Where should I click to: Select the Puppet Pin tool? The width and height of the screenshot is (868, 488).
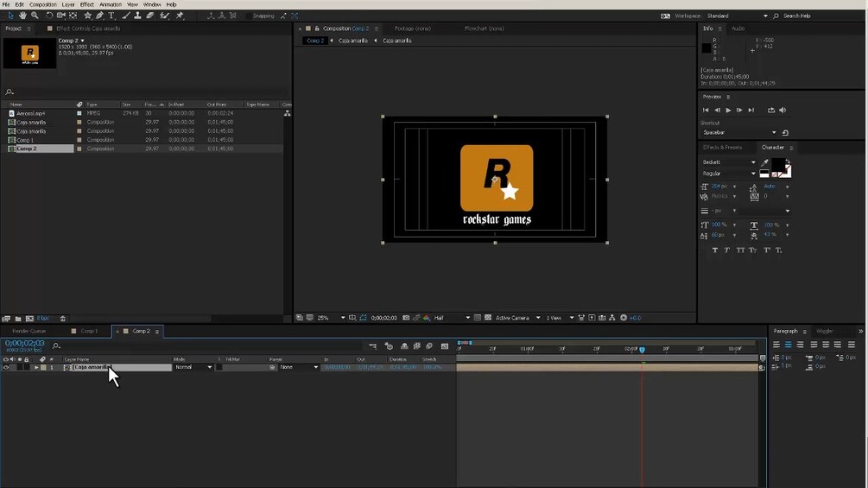180,16
